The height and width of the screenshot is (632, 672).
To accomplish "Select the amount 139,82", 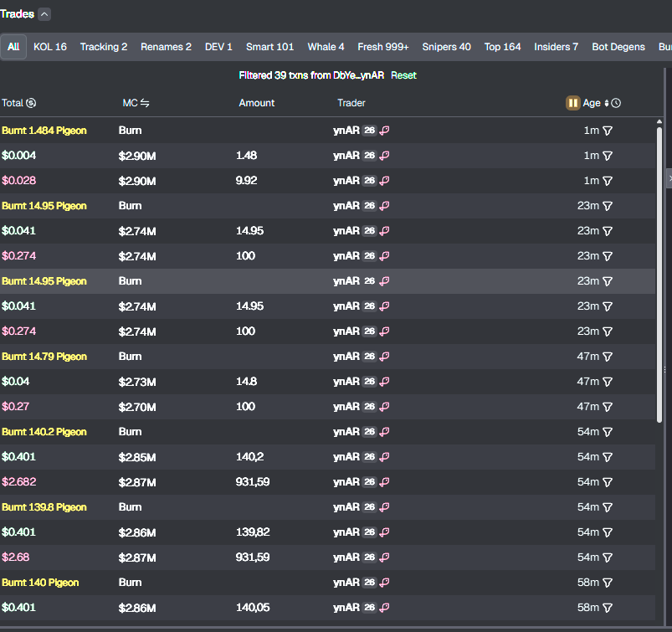I will pos(253,532).
